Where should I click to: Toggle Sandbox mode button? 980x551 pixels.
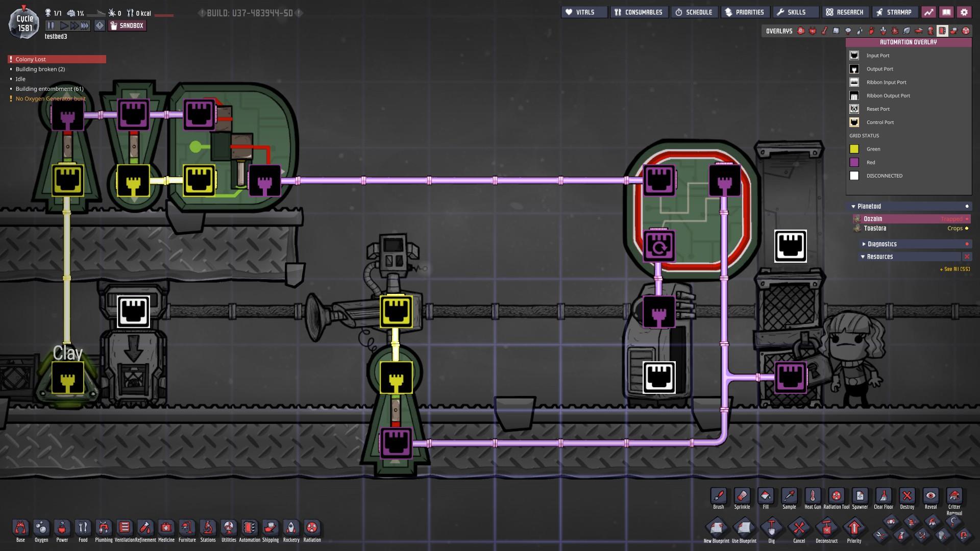click(127, 26)
